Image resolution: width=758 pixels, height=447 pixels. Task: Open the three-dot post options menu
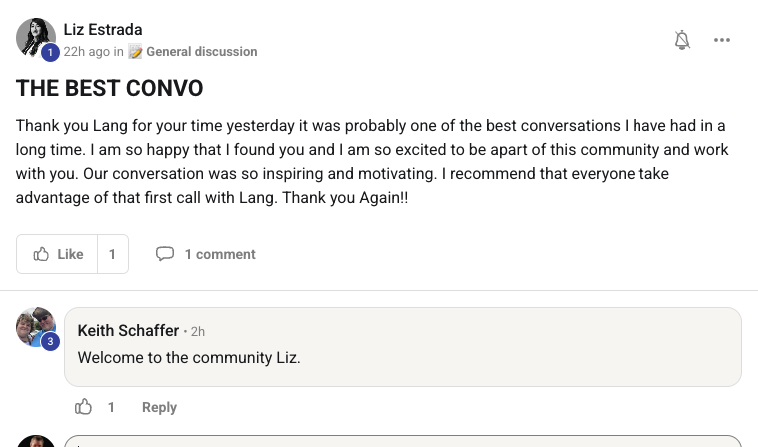pyautogui.click(x=722, y=40)
